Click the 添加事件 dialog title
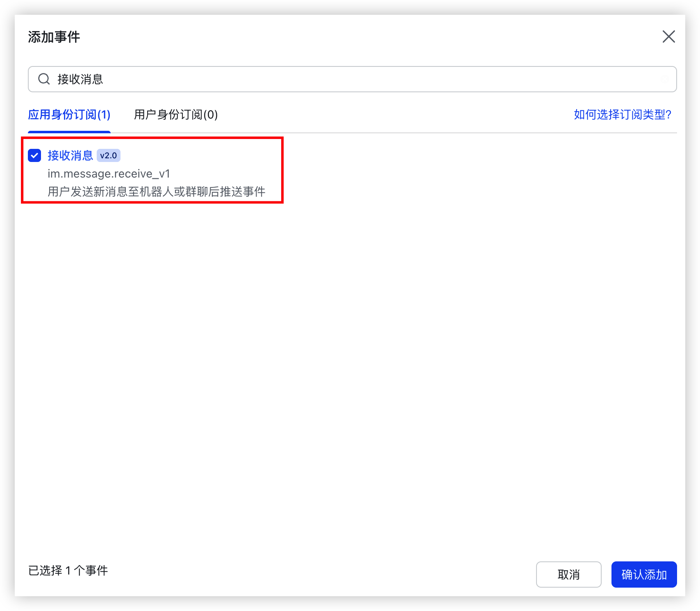Screen dimensions: 700x611 pos(54,37)
